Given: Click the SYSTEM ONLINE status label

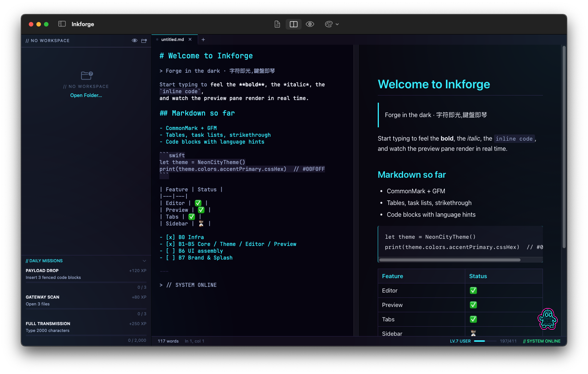Looking at the screenshot, I should coord(542,341).
